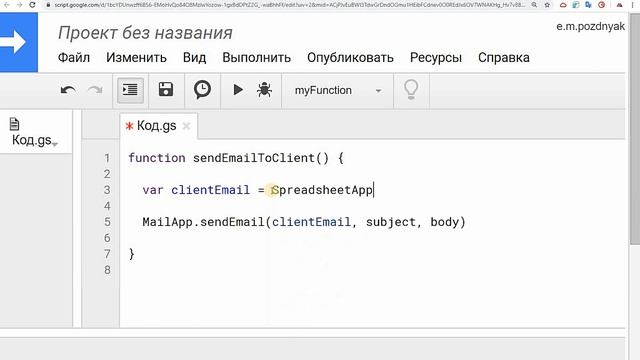Click the browser address bar URL
Image resolution: width=640 pixels, height=360 pixels.
tap(289, 5)
